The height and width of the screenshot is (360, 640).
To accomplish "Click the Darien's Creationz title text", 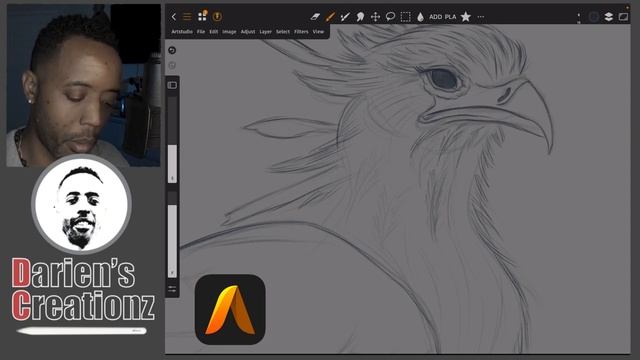I will pyautogui.click(x=83, y=289).
